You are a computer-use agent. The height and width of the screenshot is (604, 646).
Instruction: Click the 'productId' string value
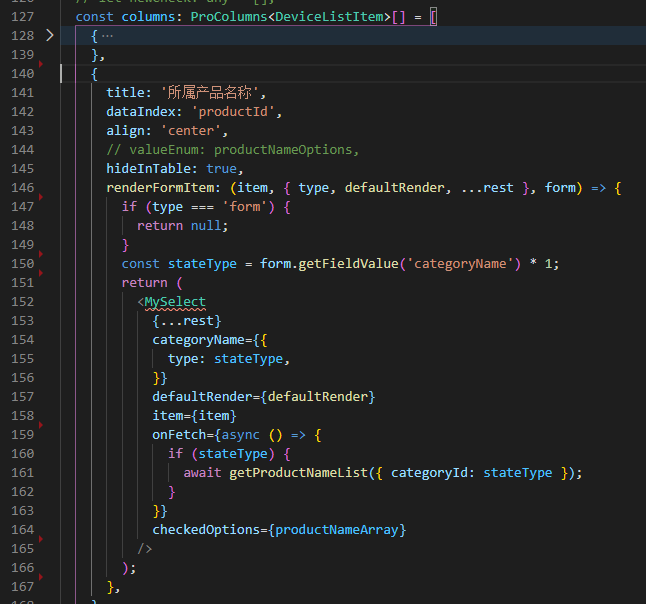tap(233, 112)
